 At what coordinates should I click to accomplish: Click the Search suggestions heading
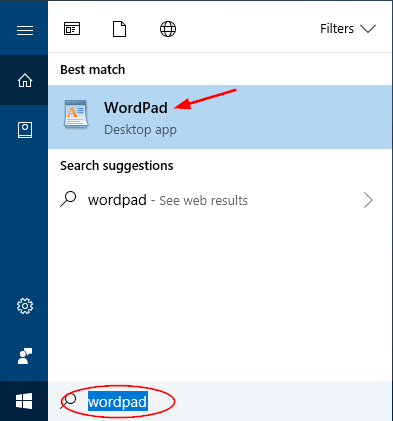click(117, 166)
